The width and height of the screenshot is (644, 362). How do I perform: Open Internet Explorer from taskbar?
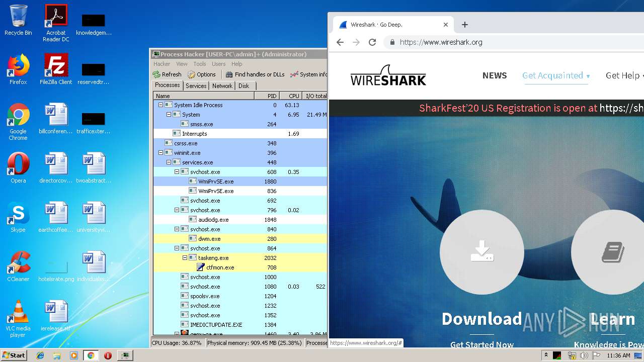(x=40, y=355)
